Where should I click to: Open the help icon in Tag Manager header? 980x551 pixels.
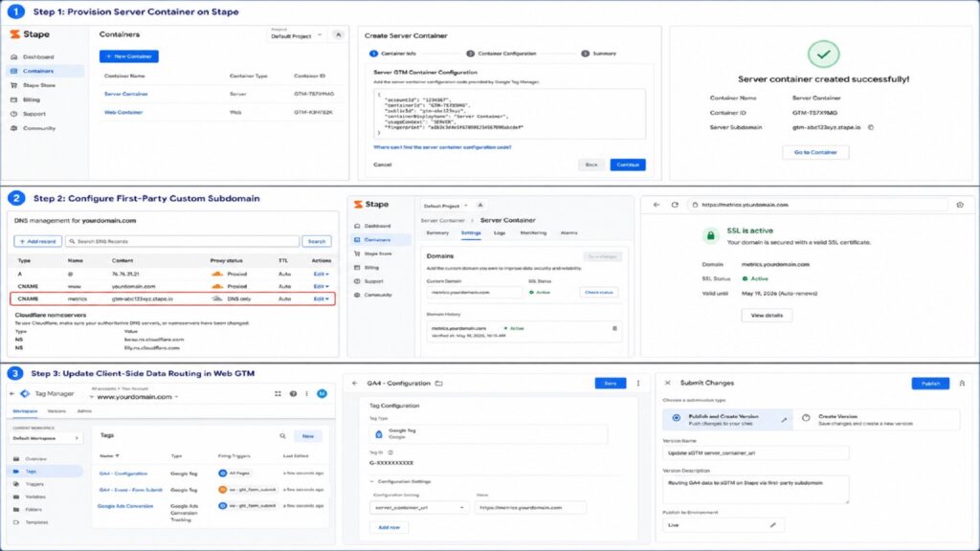pos(293,393)
